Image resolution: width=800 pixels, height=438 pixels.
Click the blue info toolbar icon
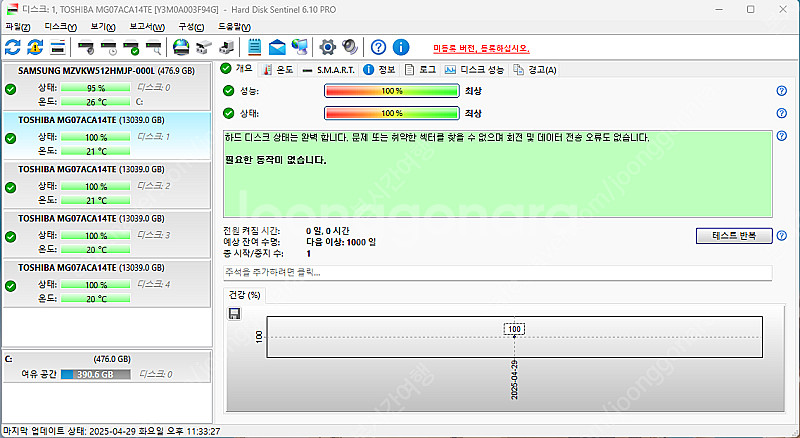[401, 47]
